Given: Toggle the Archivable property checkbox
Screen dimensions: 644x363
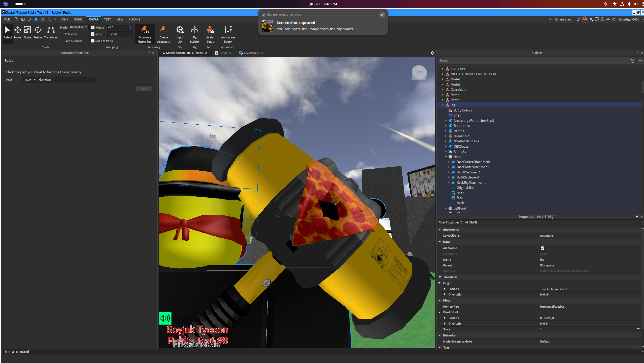Looking at the screenshot, I should point(542,248).
